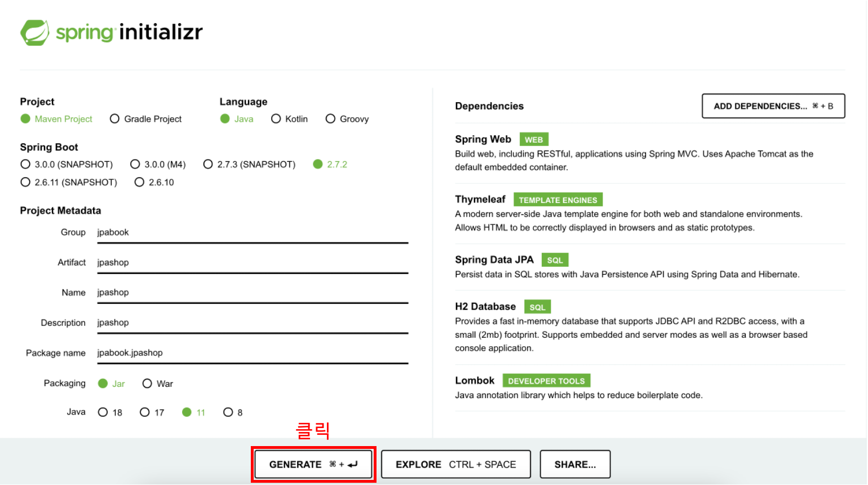Click the EXPLORE button
Screen dimensions: 868x485
[x=456, y=464]
